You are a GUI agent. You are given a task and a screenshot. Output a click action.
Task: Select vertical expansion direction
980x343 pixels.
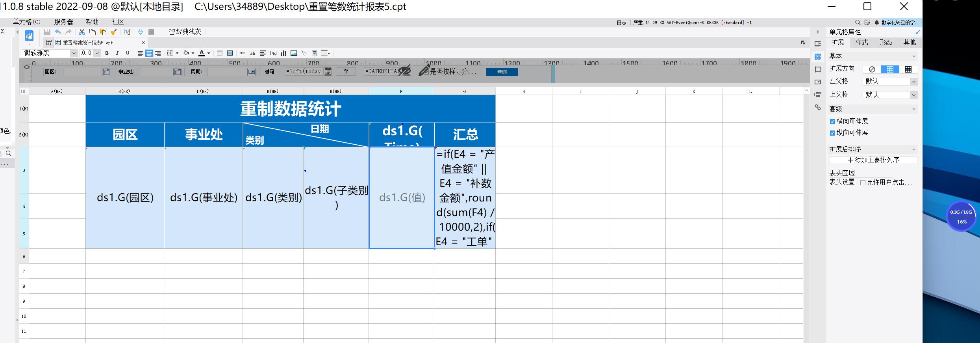click(890, 69)
